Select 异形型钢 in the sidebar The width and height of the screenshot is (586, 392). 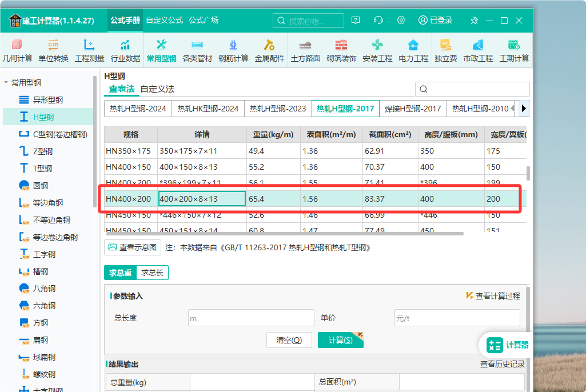48,100
